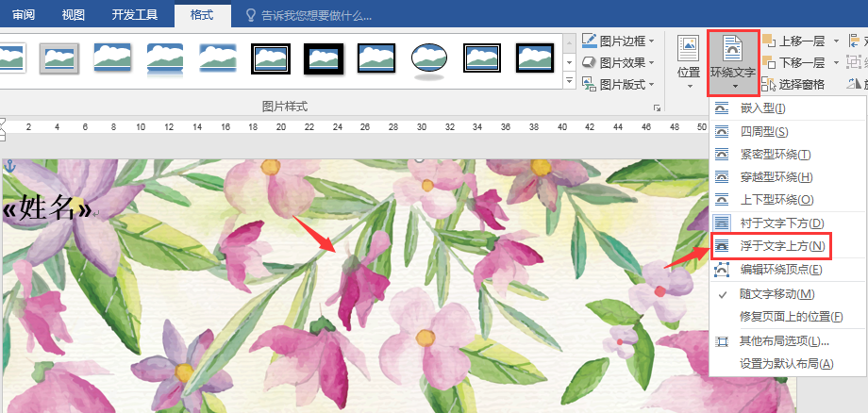The width and height of the screenshot is (868, 413).
Task: Choose 四周型 square wrapping
Action: [x=788, y=132]
